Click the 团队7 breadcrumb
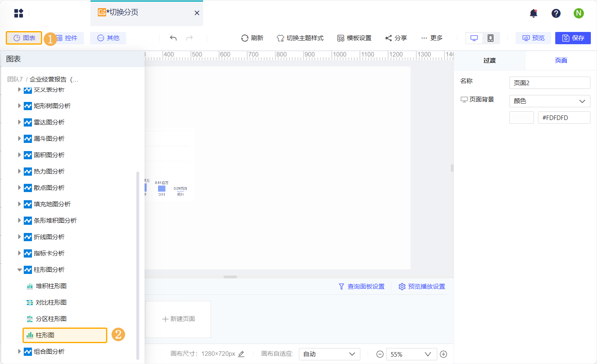Image resolution: width=597 pixels, height=364 pixels. pyautogui.click(x=15, y=79)
